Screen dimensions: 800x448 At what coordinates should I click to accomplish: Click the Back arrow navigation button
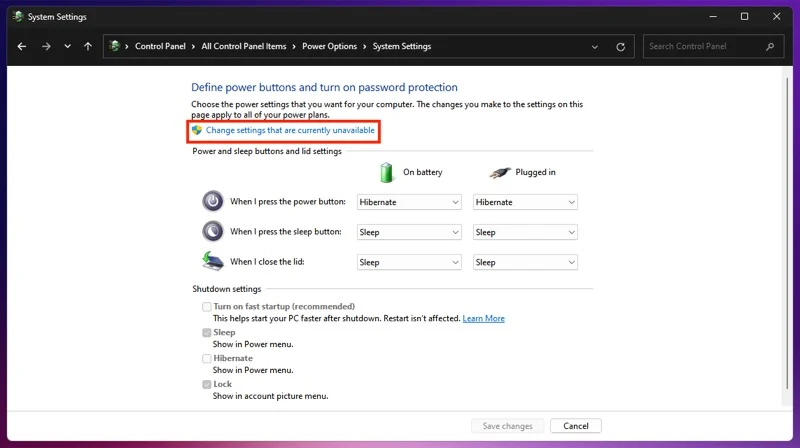22,46
